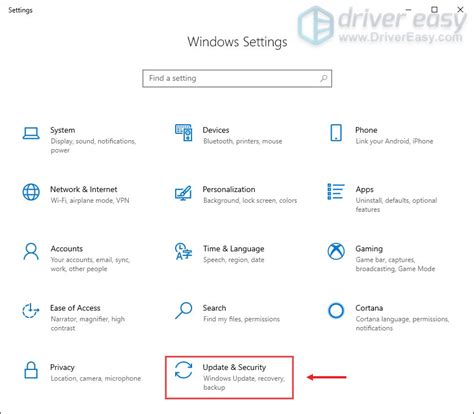Open Privacy settings heading
The width and height of the screenshot is (474, 414).
[62, 367]
